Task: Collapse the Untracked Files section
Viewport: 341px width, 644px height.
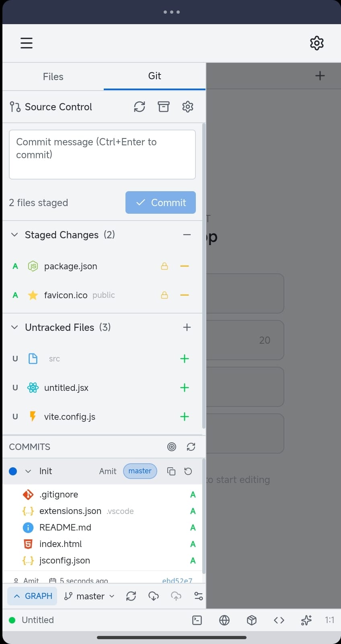Action: [x=14, y=327]
